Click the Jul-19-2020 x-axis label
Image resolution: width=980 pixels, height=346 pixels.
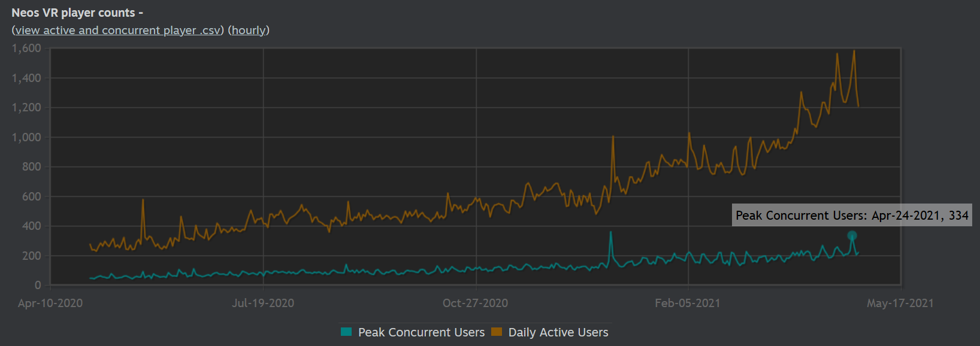pyautogui.click(x=263, y=303)
